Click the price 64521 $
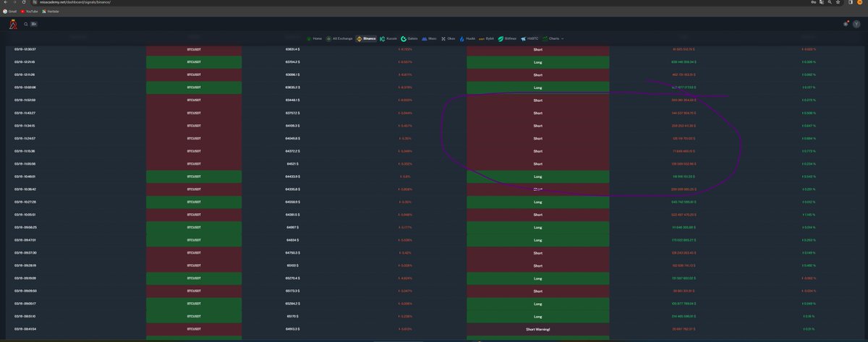Viewport: 868px width, 342px height. [293, 163]
